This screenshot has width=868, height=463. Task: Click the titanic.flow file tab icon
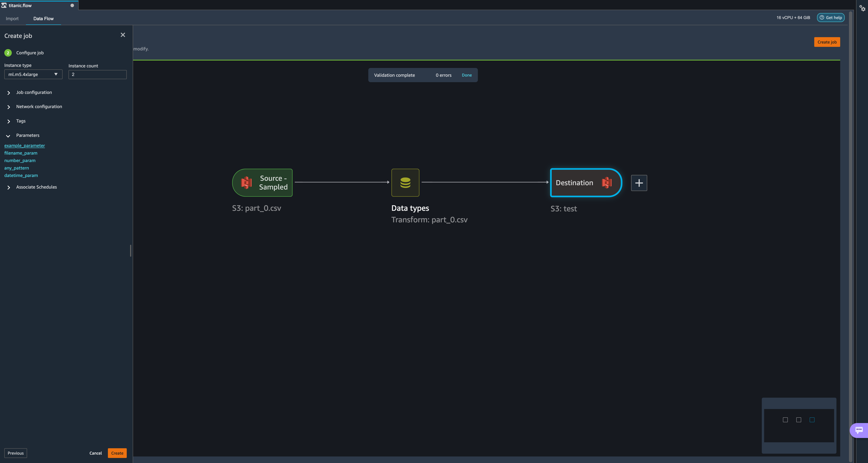pyautogui.click(x=4, y=5)
